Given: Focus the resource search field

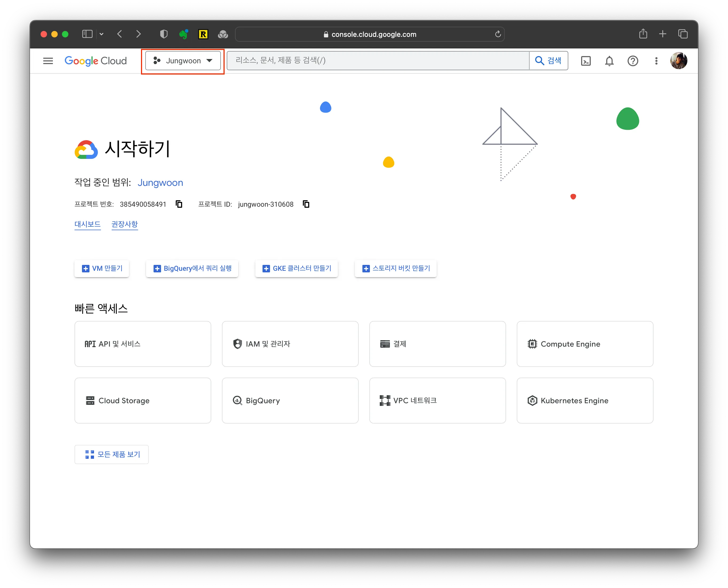Looking at the screenshot, I should [x=378, y=61].
